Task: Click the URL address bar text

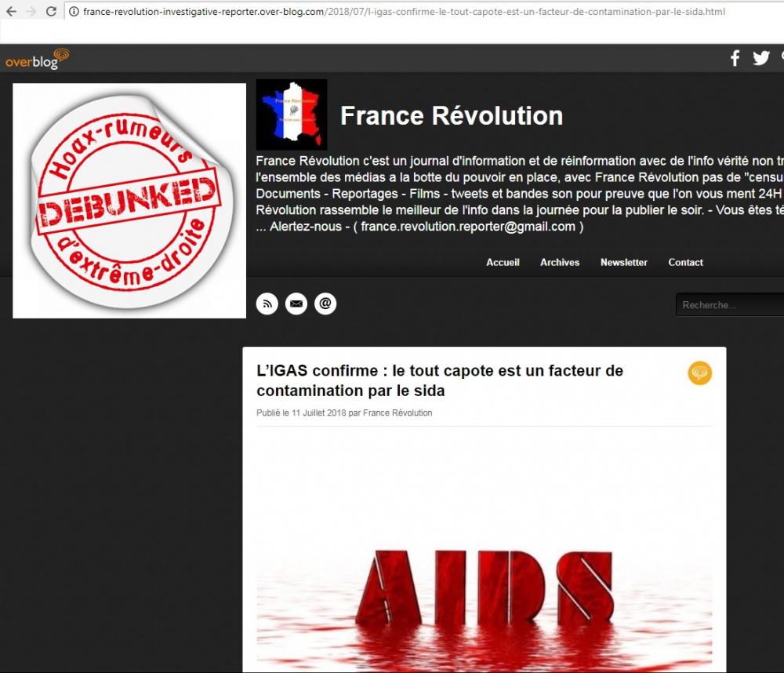Action: (x=404, y=12)
